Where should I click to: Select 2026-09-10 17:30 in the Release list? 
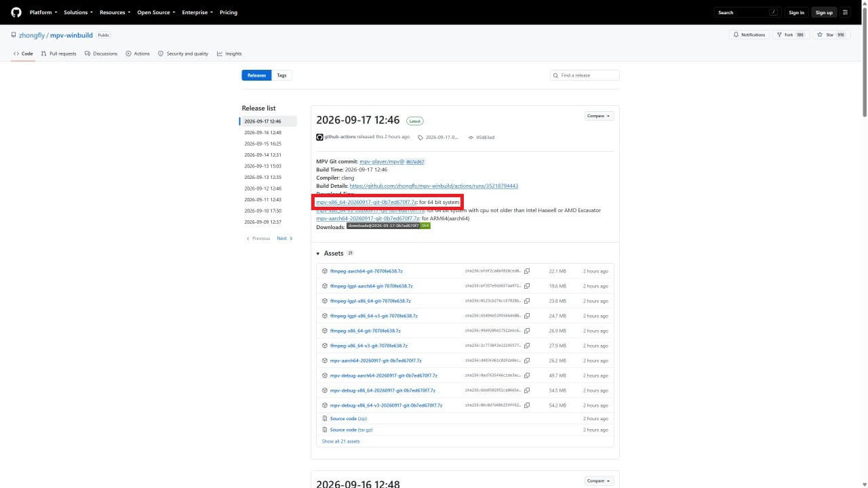coord(262,211)
